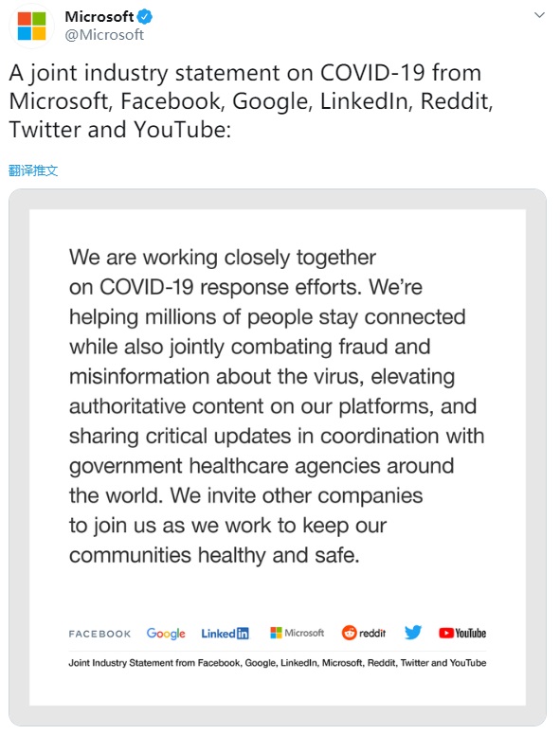Open the joint statement image card
The height and width of the screenshot is (735, 560).
[x=278, y=457]
